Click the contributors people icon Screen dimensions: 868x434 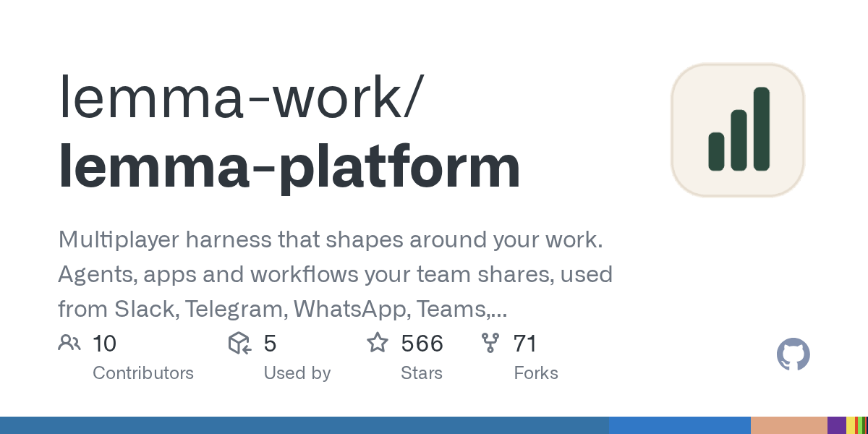coord(69,343)
